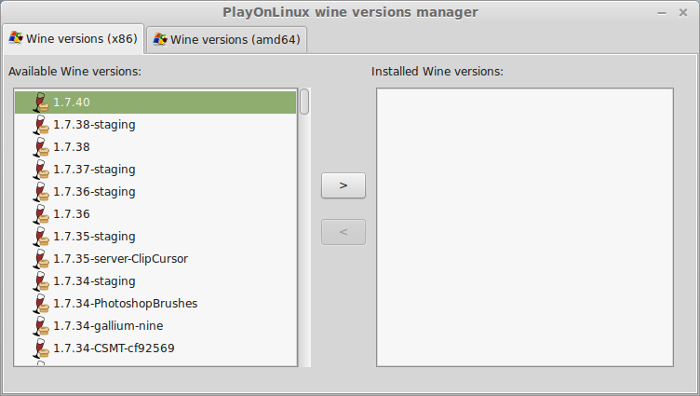Click the wine icon for 1.7.35-server-ClipCursor
Viewport: 700px width, 396px height.
pyautogui.click(x=41, y=258)
